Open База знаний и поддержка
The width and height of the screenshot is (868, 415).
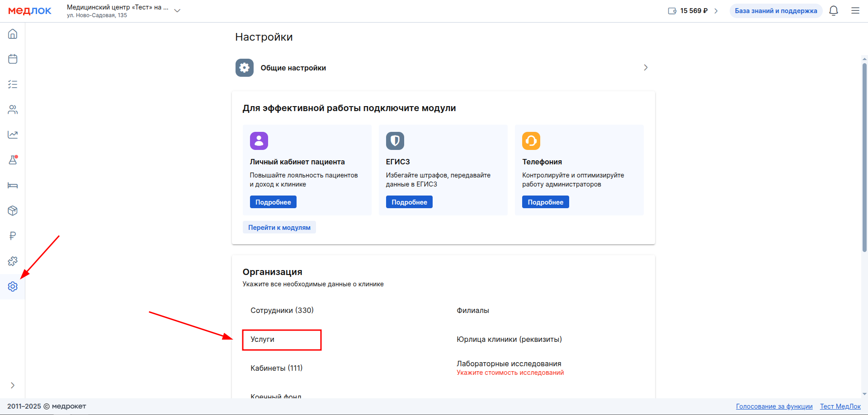(776, 11)
